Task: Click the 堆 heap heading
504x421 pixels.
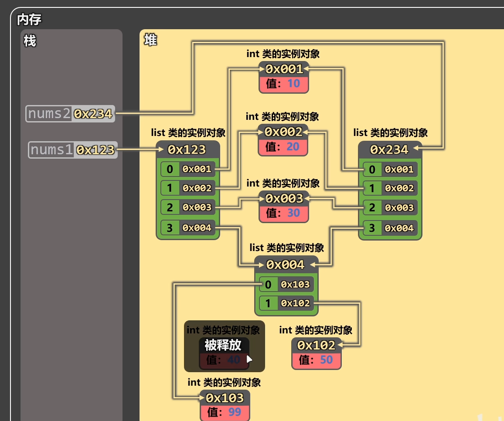Action: [150, 40]
